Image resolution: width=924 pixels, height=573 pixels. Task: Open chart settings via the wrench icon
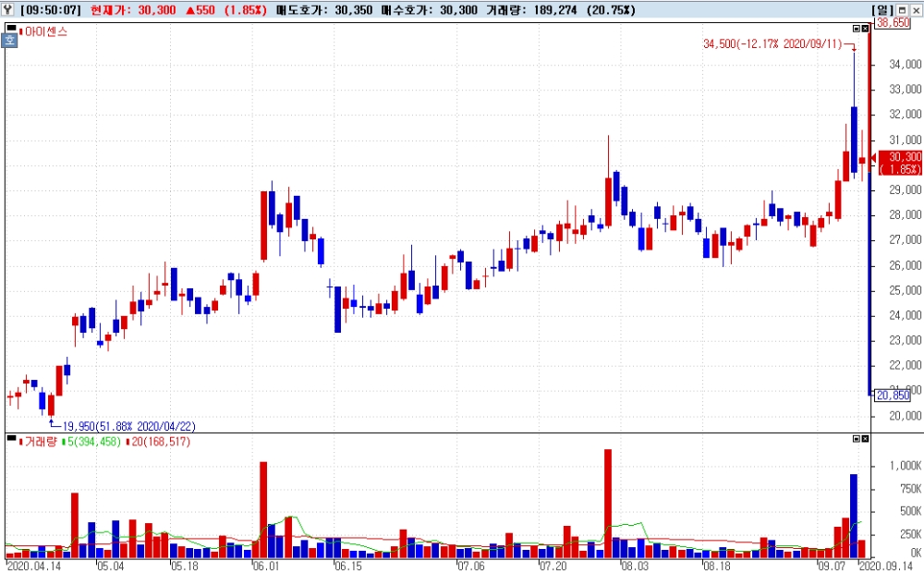coord(7,10)
